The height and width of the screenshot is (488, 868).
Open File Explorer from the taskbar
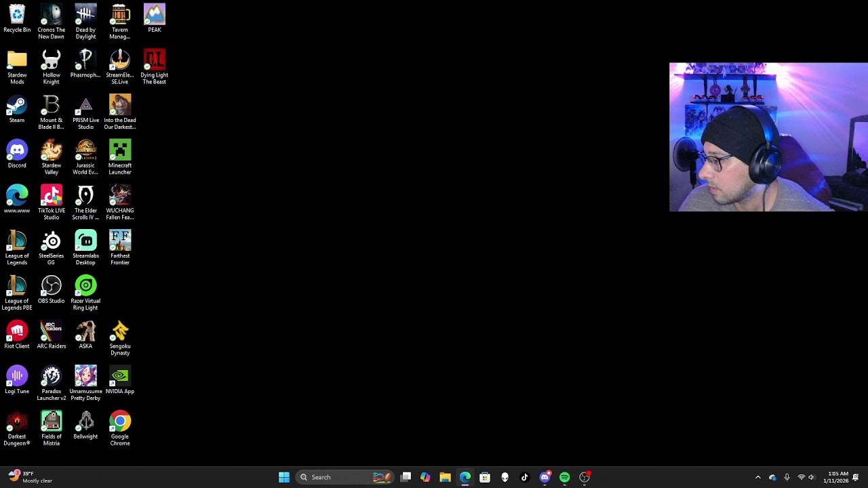pyautogui.click(x=445, y=477)
